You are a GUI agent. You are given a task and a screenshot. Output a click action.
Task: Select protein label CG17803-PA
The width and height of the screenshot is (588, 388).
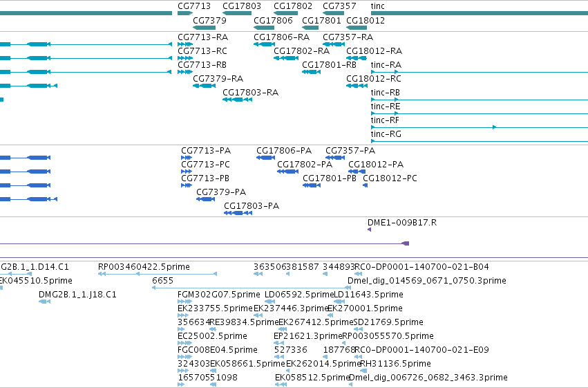pos(252,206)
